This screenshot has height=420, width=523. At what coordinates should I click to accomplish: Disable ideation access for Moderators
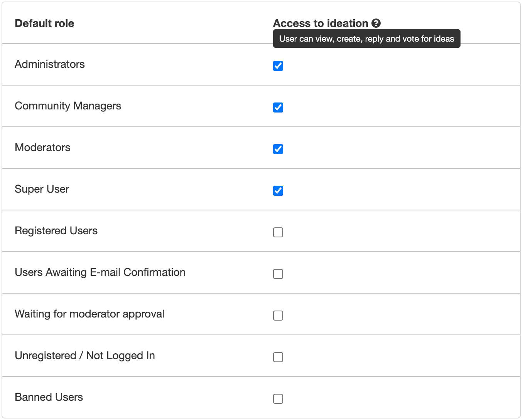[278, 149]
